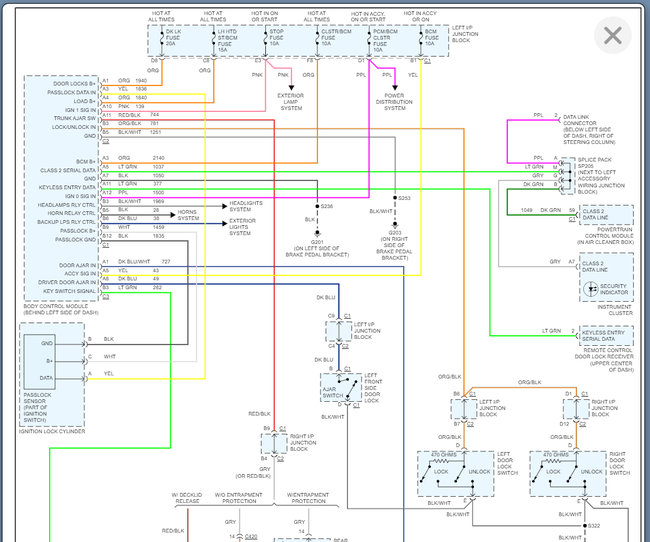650x542 pixels.
Task: Close the wiring diagram viewer
Action: (x=612, y=36)
